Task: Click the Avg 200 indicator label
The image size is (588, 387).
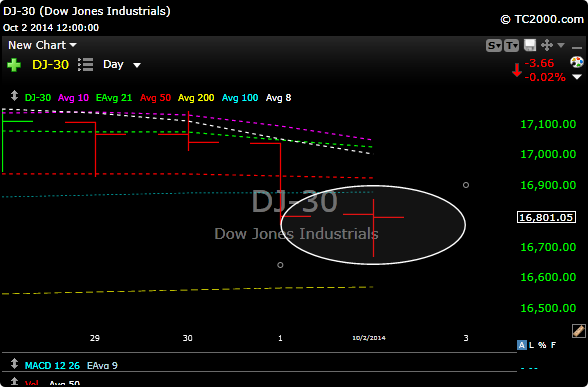Action: [x=196, y=98]
